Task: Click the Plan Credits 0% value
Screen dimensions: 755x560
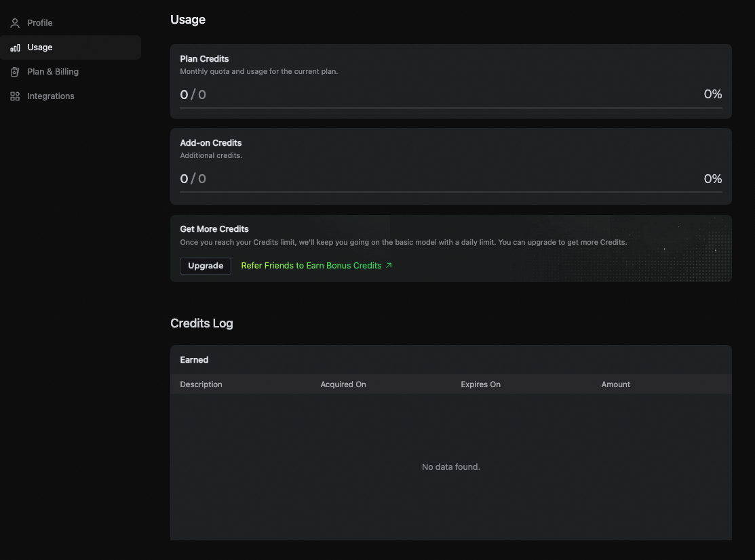Action: point(713,94)
